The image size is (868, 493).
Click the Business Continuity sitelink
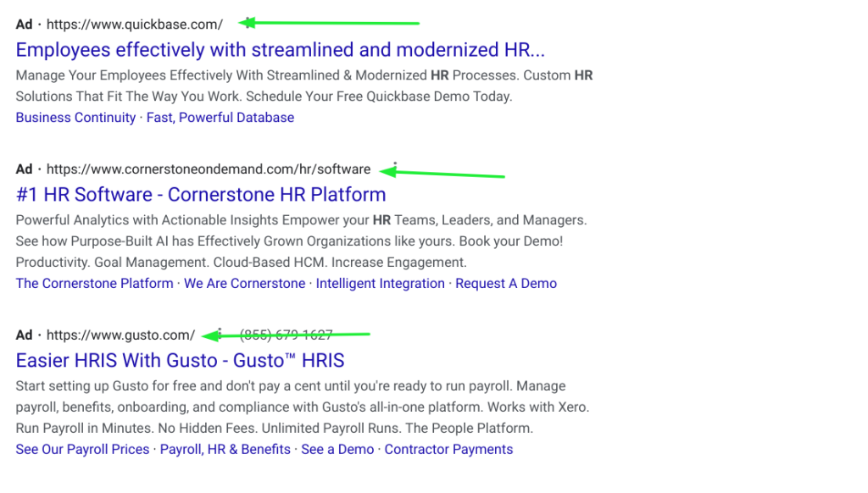point(75,118)
